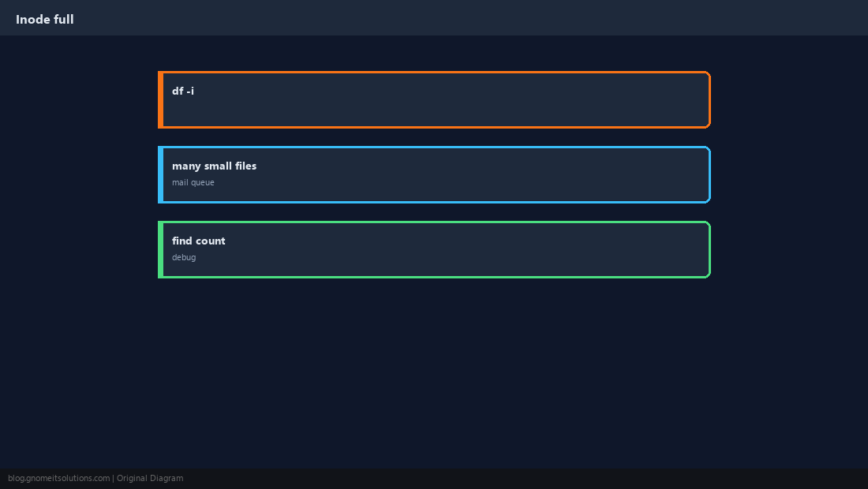Click the 'Inode full' title text
868x489 pixels.
pyautogui.click(x=45, y=20)
